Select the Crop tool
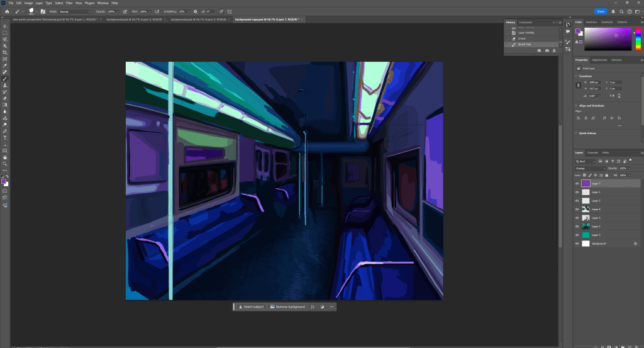This screenshot has width=644, height=348. (4, 52)
